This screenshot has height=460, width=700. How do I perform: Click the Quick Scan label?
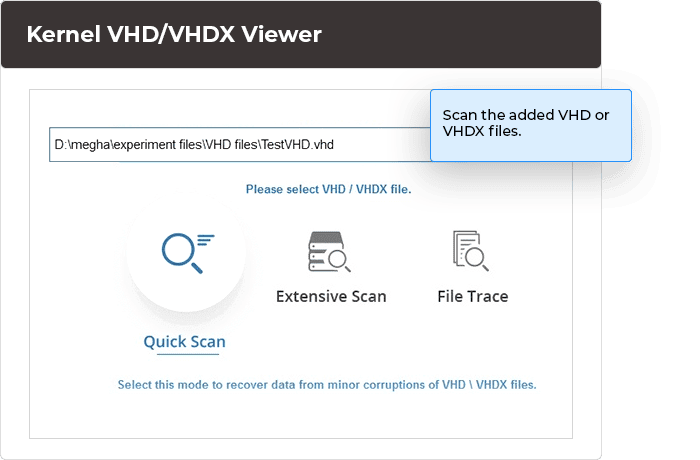coord(184,342)
